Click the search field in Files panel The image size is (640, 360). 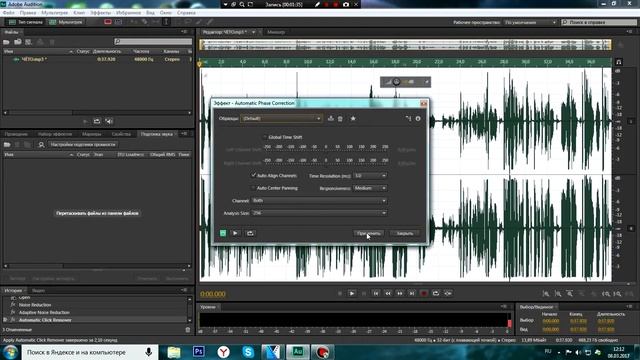(153, 41)
